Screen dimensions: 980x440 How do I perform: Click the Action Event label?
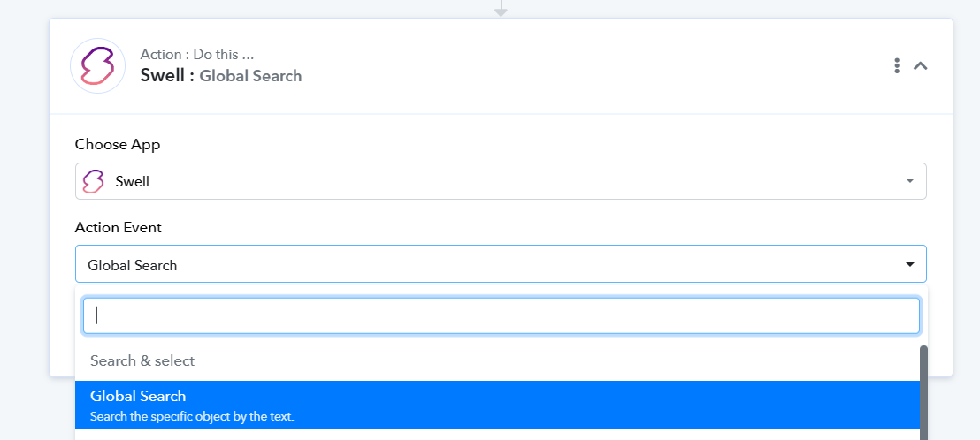pyautogui.click(x=119, y=228)
